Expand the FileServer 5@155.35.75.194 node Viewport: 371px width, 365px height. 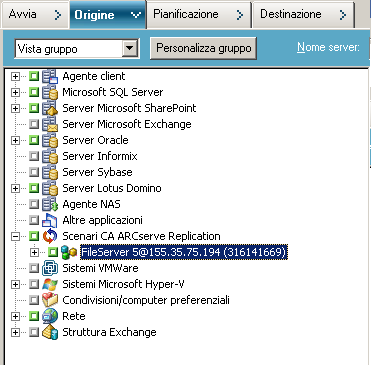tap(34, 252)
